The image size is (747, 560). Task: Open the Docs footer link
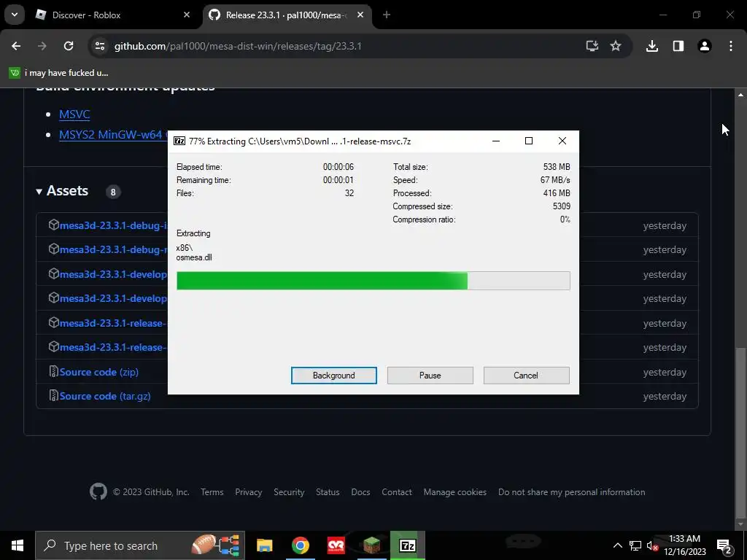360,492
